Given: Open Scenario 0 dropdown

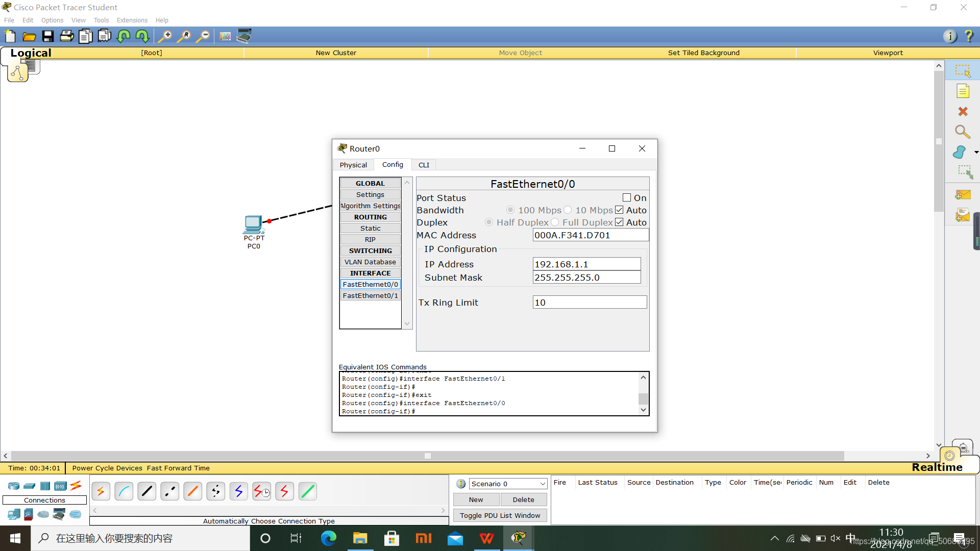Looking at the screenshot, I should point(508,484).
